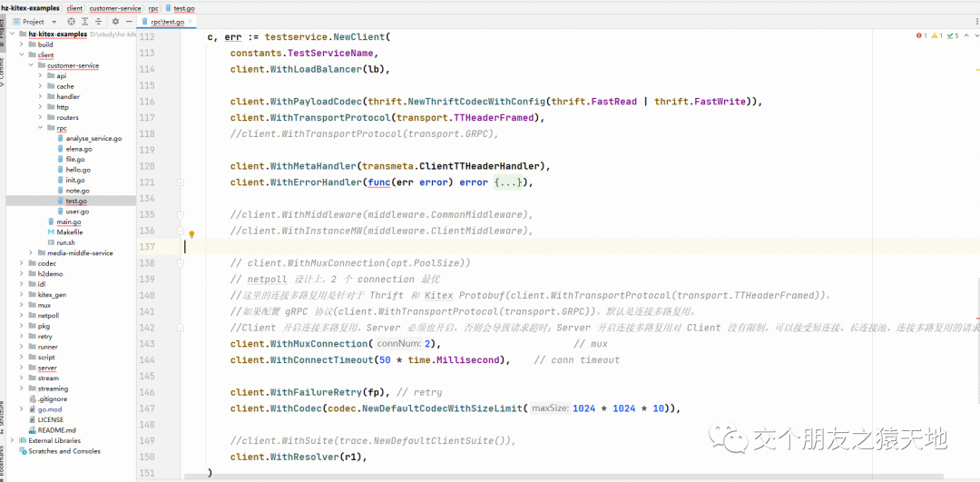Click the Scratches and Consoles icon
This screenshot has width=980, height=482.
(x=23, y=451)
